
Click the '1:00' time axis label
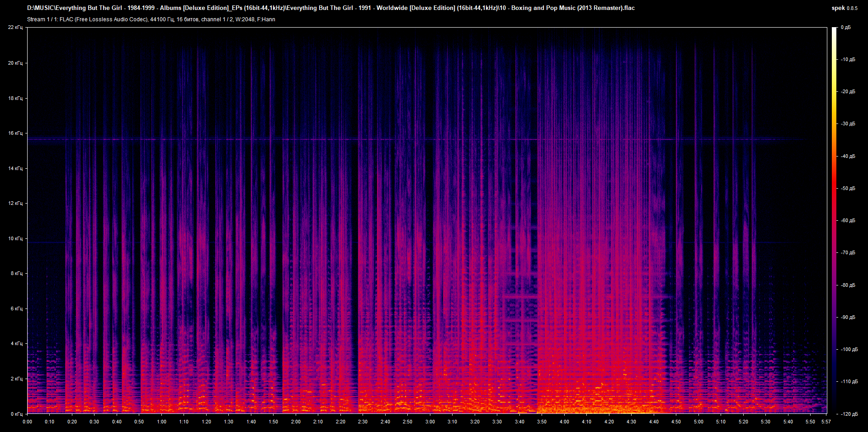click(161, 422)
